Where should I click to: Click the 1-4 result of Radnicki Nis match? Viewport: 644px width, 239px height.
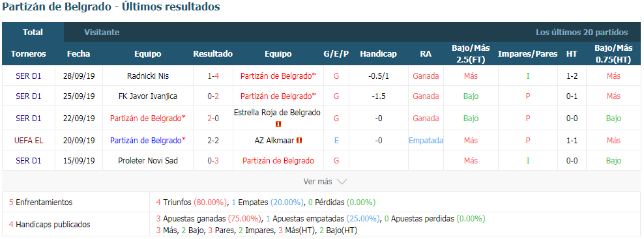(213, 76)
